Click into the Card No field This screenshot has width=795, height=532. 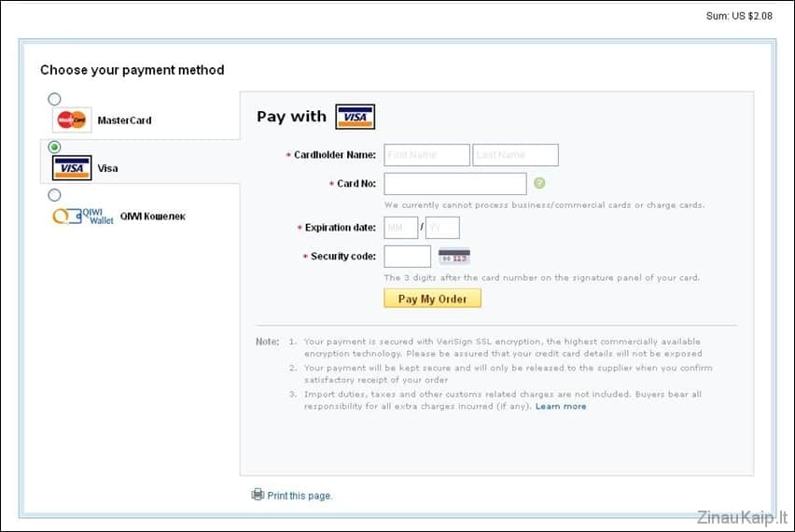point(455,184)
